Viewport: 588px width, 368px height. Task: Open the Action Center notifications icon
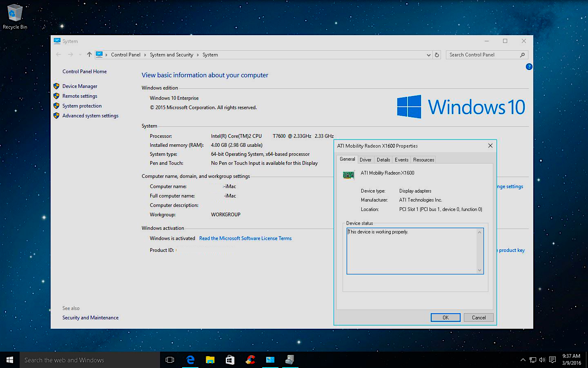coord(552,360)
